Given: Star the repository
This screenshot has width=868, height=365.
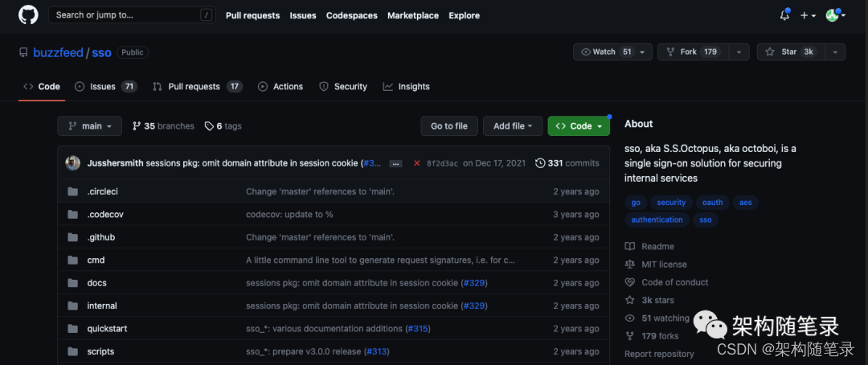Looking at the screenshot, I should point(791,51).
